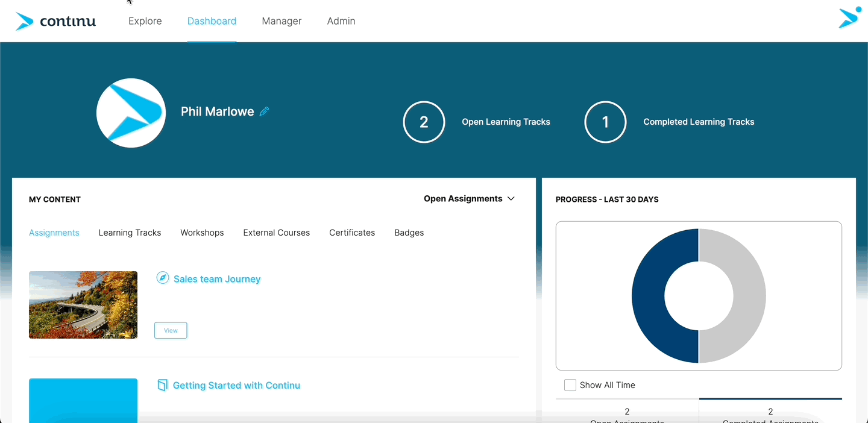Edit profile name with the pencil icon
Screen dimensions: 868x423
click(264, 111)
